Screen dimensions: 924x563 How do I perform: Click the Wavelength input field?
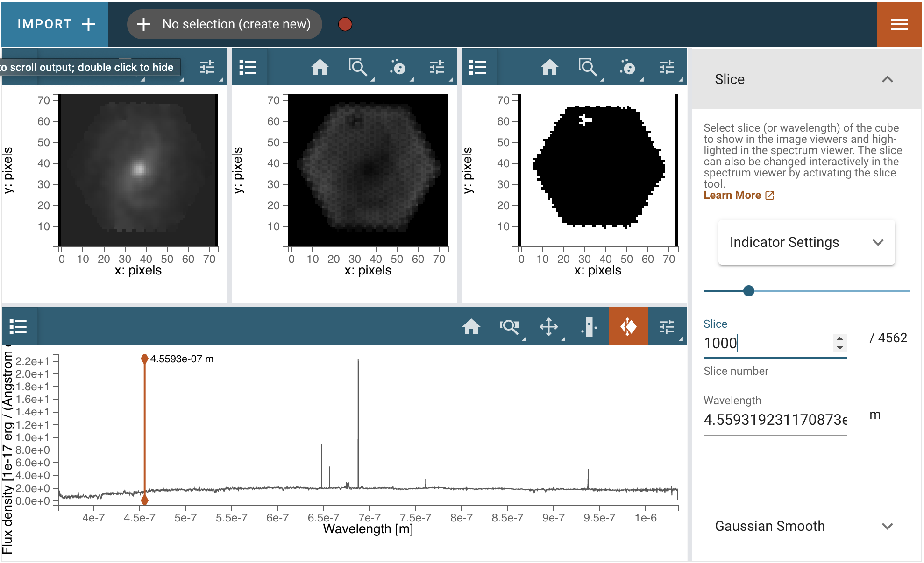[x=775, y=420]
